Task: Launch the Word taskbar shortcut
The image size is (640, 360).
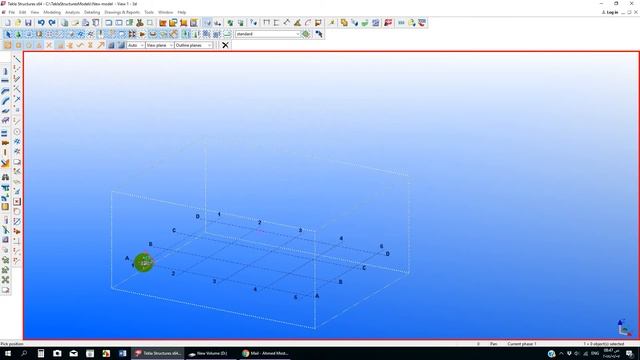Action: point(122,353)
